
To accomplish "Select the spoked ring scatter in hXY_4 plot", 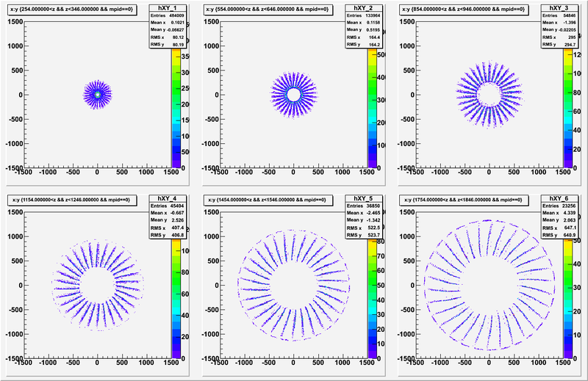I will tap(98, 285).
